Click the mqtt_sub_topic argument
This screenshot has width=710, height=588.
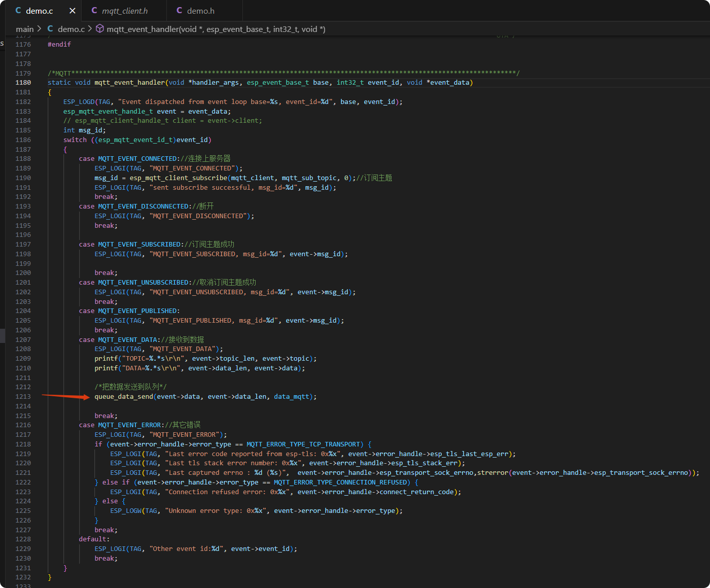(x=309, y=178)
